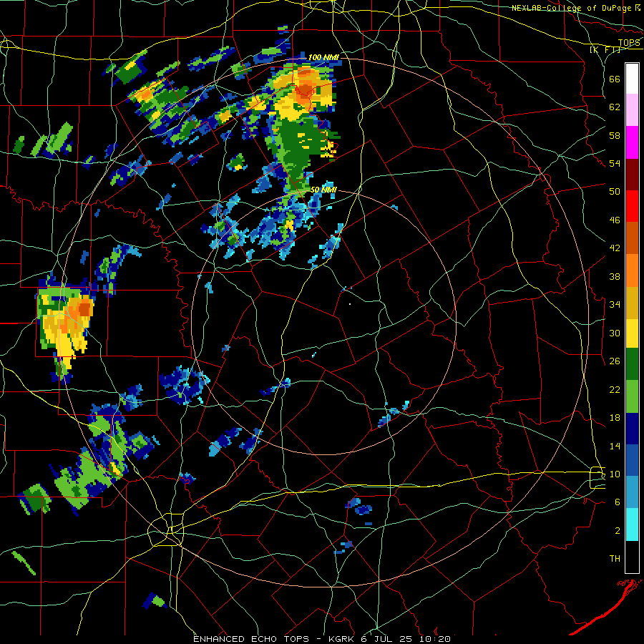Select the "34" legend label
644x644 pixels.
tap(615, 304)
